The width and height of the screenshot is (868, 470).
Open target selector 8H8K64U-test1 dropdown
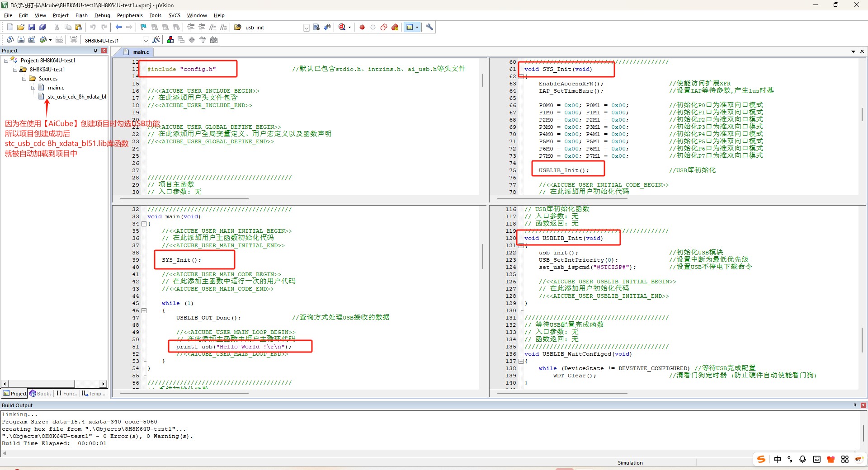146,40
